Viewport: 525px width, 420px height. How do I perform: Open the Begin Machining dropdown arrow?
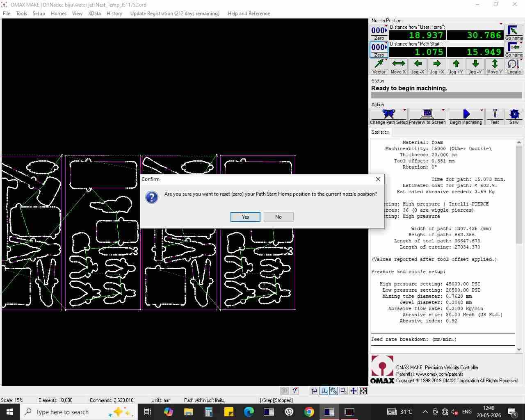coord(482,110)
